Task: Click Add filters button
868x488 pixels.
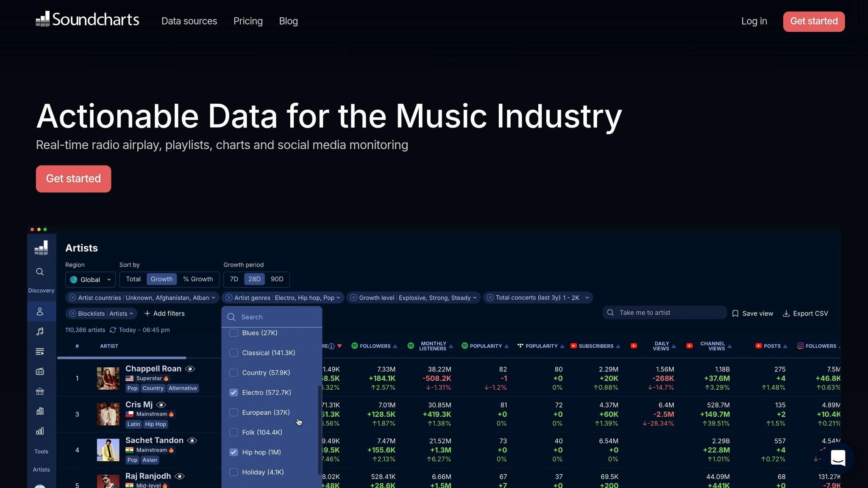Action: [x=164, y=313]
